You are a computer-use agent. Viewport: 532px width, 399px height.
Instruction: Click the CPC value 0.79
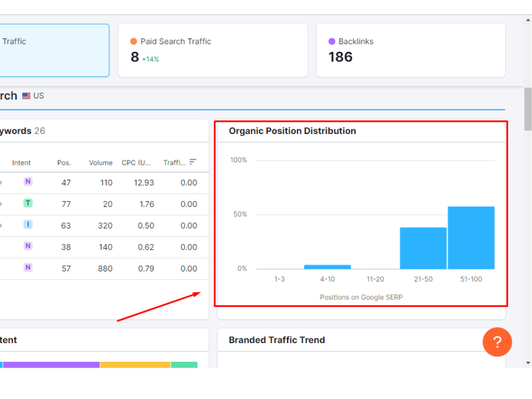pos(146,268)
